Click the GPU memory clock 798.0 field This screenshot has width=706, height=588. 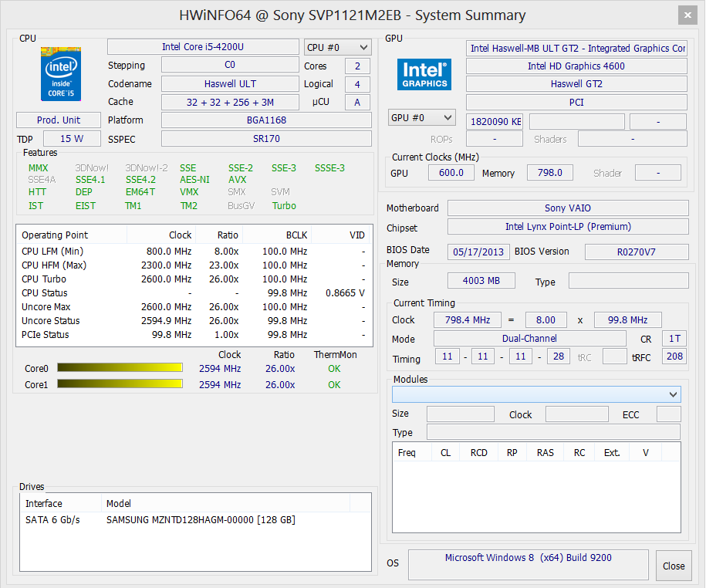pyautogui.click(x=550, y=172)
